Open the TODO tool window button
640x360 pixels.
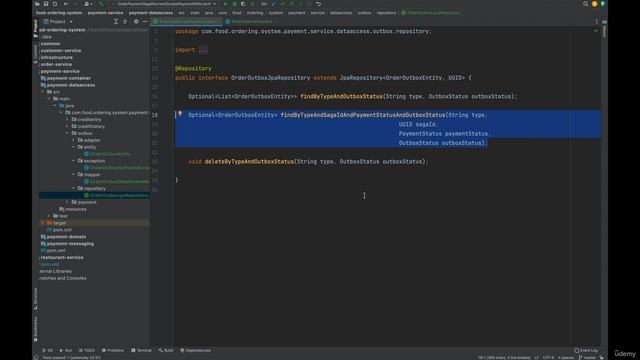(87, 350)
